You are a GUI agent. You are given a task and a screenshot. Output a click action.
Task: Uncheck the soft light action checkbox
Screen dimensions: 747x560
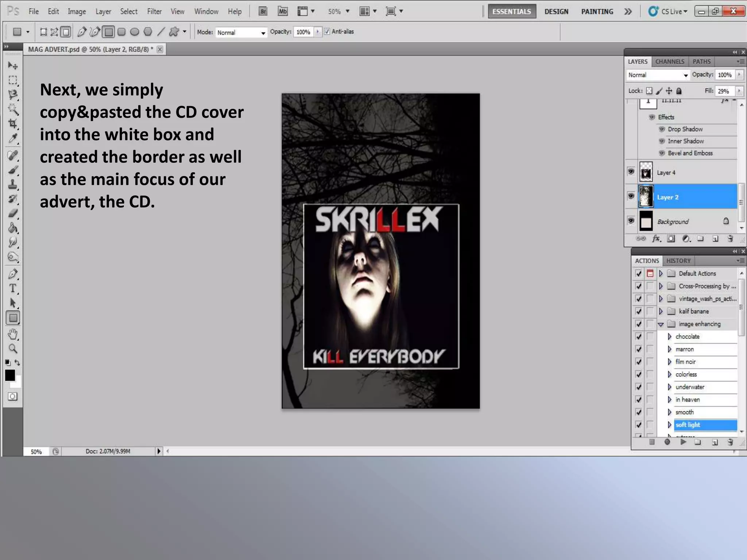coord(638,425)
